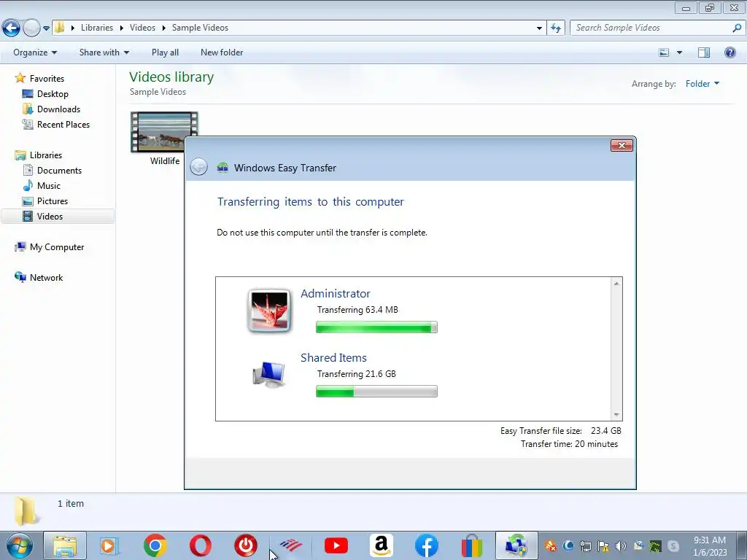Select Downloads under Favorites
The width and height of the screenshot is (747, 560).
click(x=52, y=109)
